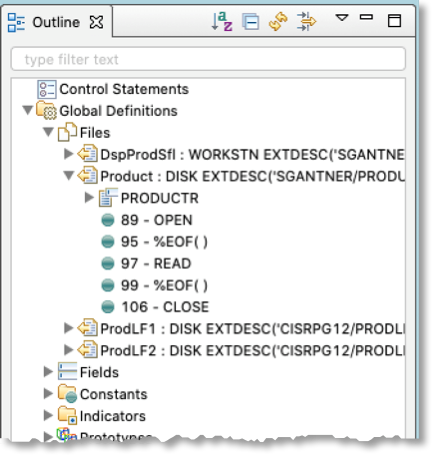Expand the DspProdSfl WORKSTN file entry

tap(69, 154)
